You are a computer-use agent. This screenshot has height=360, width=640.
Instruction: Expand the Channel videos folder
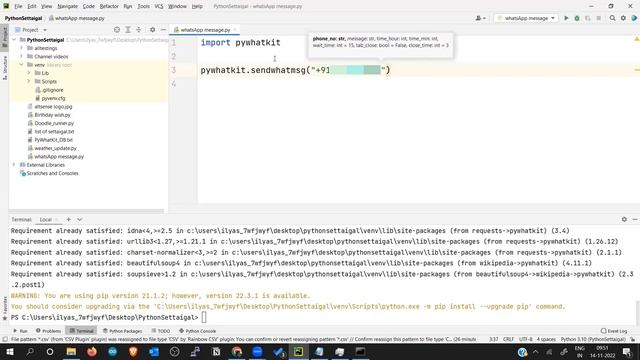22,56
